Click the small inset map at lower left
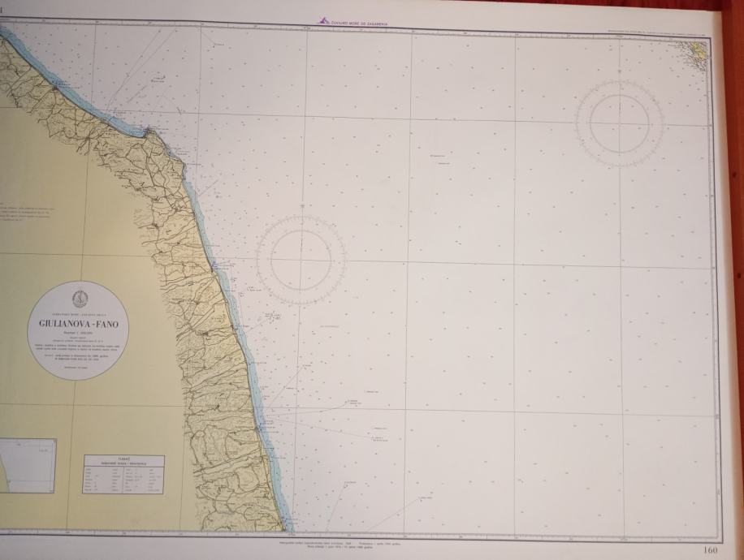The height and width of the screenshot is (560, 744). point(28,466)
